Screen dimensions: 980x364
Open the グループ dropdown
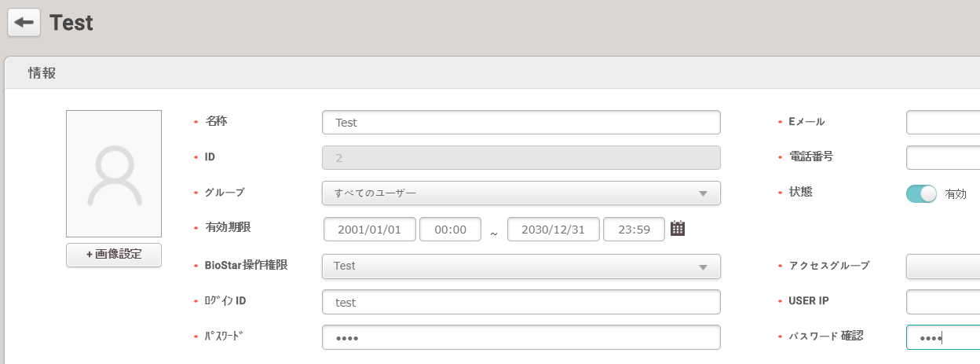[521, 193]
